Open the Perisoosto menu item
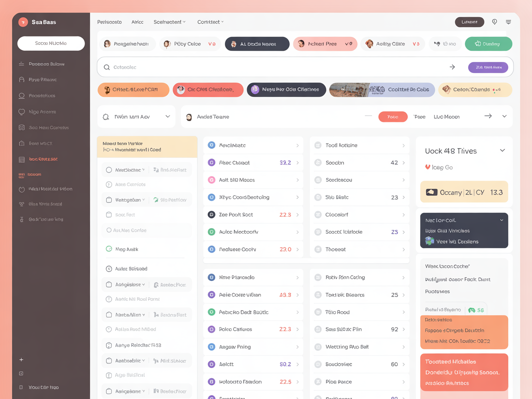This screenshot has height=399, width=532. (109, 22)
